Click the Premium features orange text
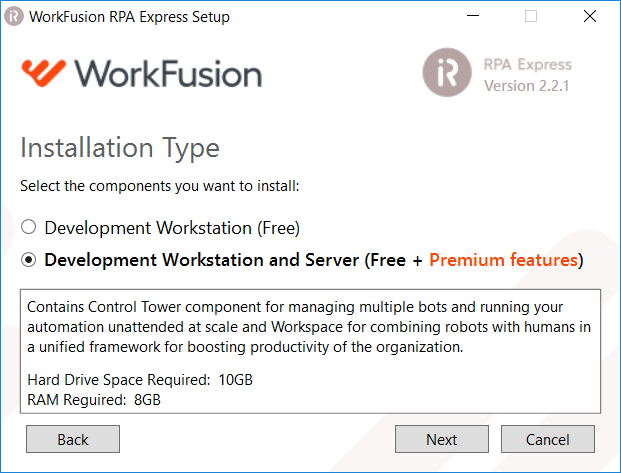The width and height of the screenshot is (621, 473). point(504,260)
